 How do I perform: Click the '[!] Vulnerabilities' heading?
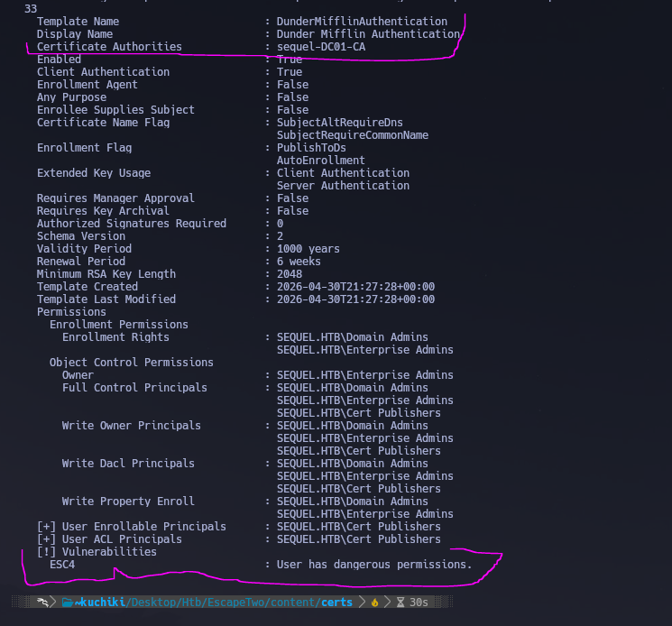tap(97, 552)
